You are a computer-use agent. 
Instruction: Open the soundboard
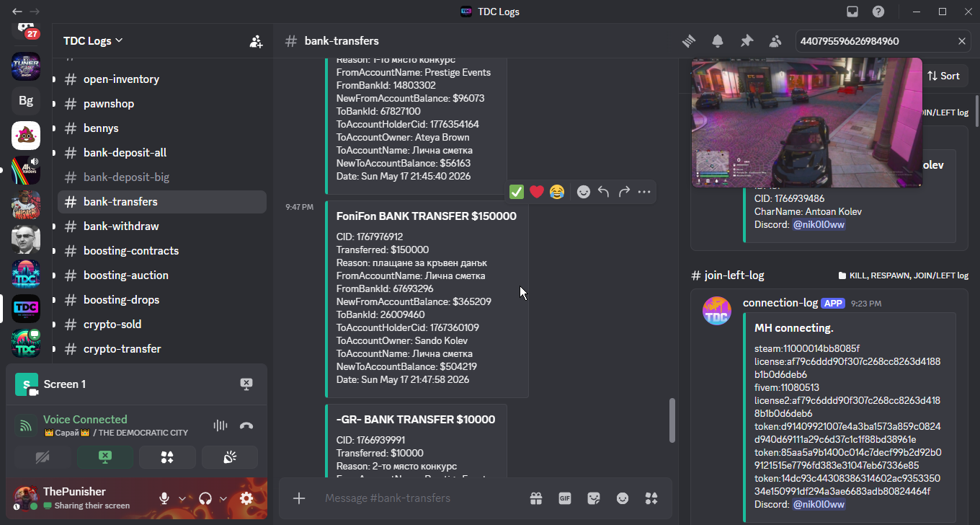[230, 457]
